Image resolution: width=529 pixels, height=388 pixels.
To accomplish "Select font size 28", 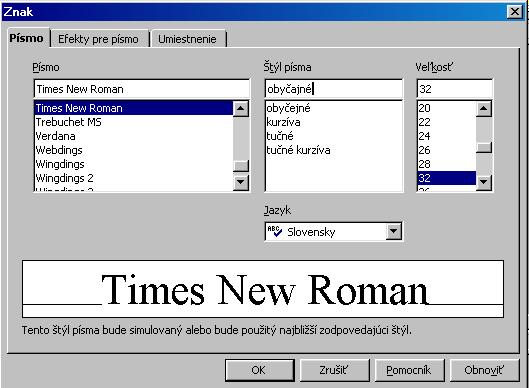I will tap(447, 164).
